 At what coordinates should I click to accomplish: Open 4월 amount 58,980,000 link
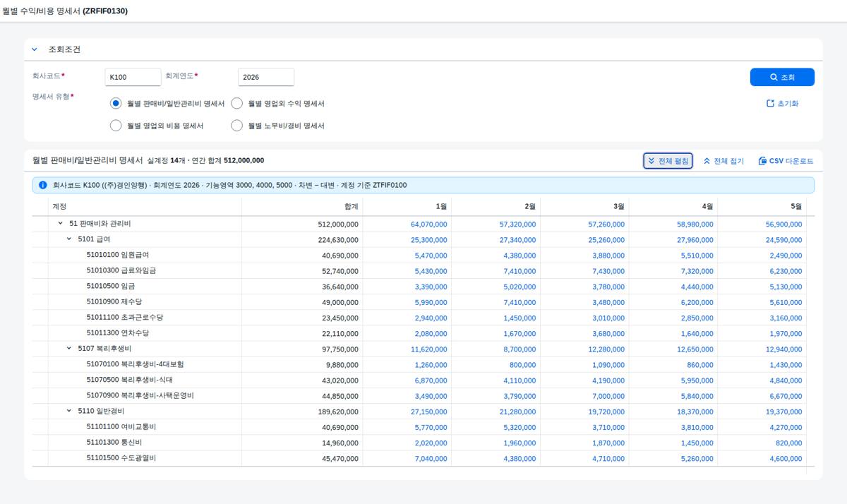[x=695, y=224]
